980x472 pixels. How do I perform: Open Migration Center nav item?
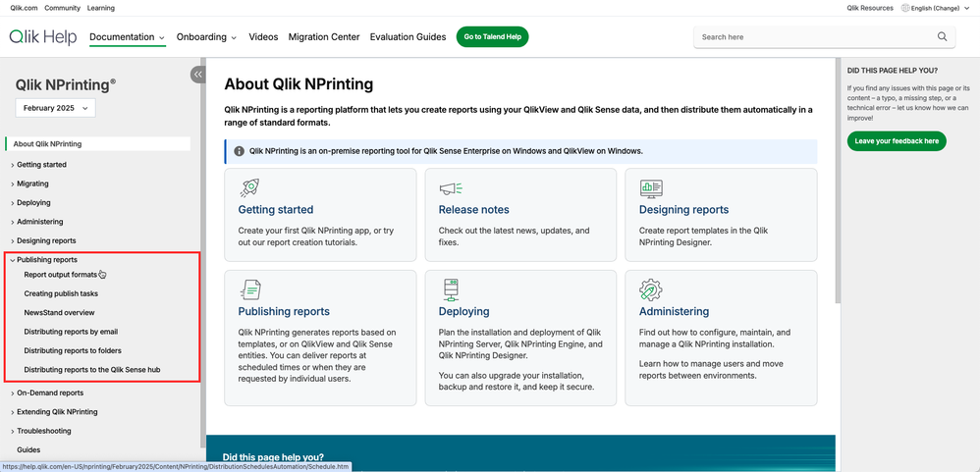324,37
